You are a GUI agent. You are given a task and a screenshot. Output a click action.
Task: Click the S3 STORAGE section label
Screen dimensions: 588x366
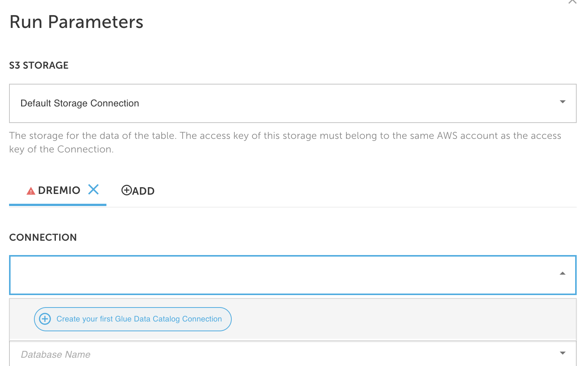tap(39, 65)
